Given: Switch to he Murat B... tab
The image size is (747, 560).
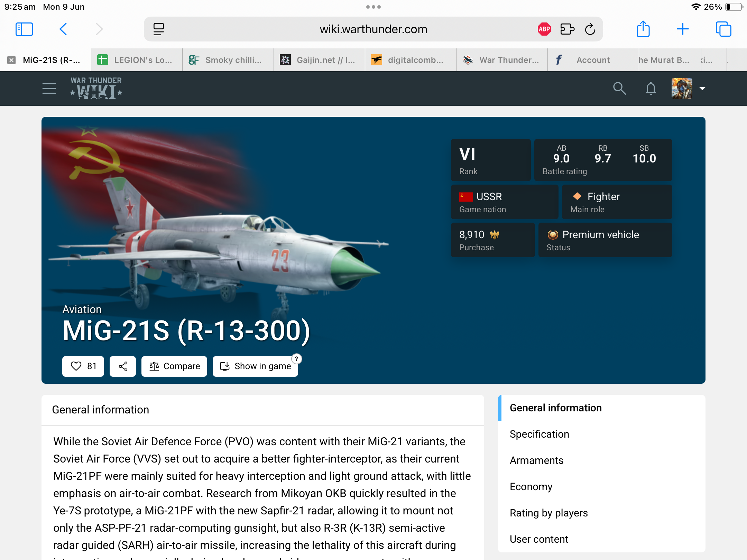Looking at the screenshot, I should 670,60.
